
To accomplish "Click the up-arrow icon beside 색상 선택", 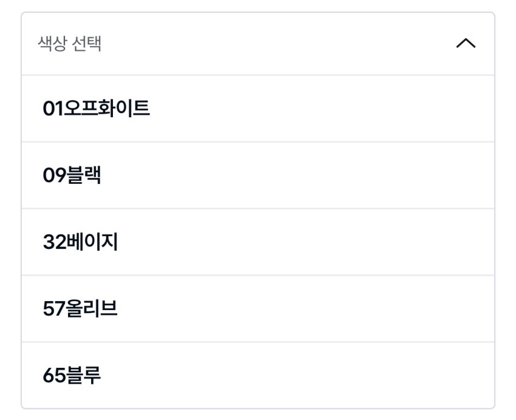I will coord(465,44).
